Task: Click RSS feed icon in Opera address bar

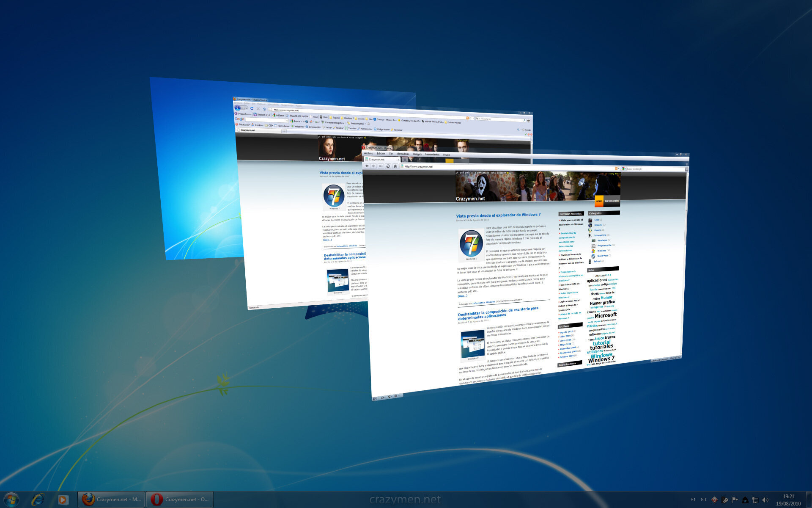Action: point(616,168)
